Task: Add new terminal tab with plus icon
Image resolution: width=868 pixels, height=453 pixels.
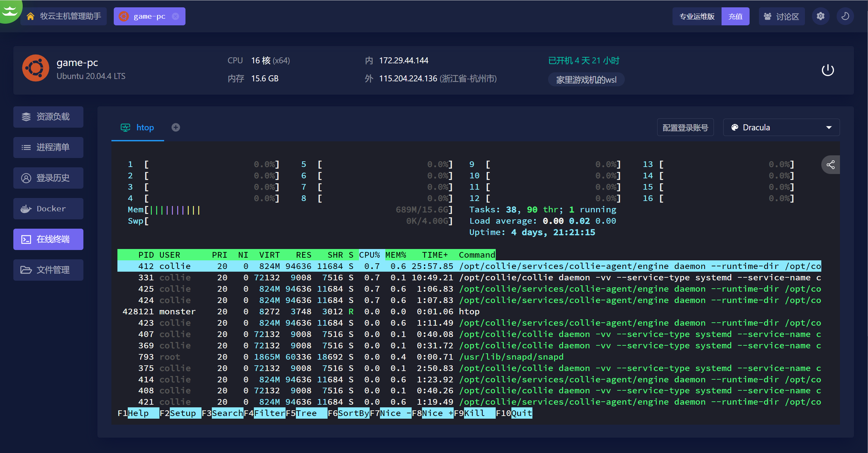Action: [x=175, y=127]
